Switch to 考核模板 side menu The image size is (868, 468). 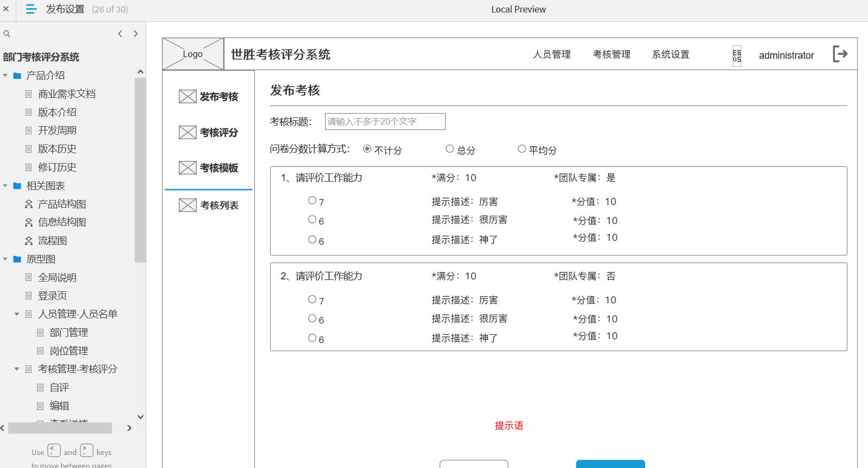pyautogui.click(x=219, y=167)
